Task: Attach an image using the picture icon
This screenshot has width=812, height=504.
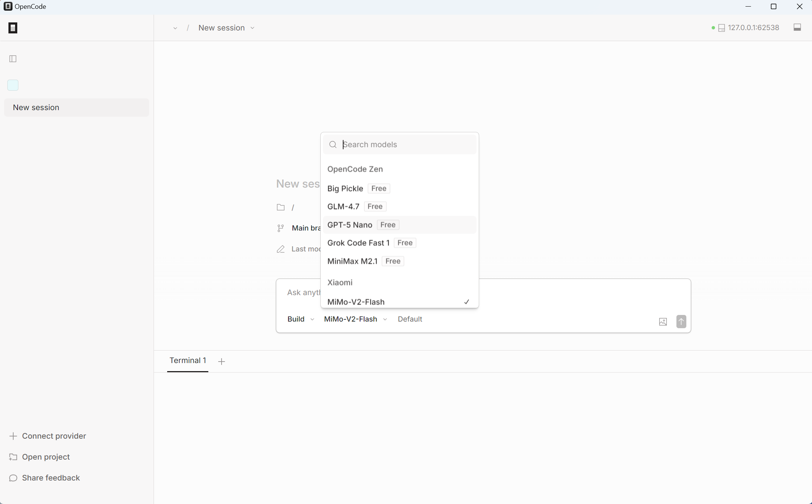Action: [x=663, y=322]
